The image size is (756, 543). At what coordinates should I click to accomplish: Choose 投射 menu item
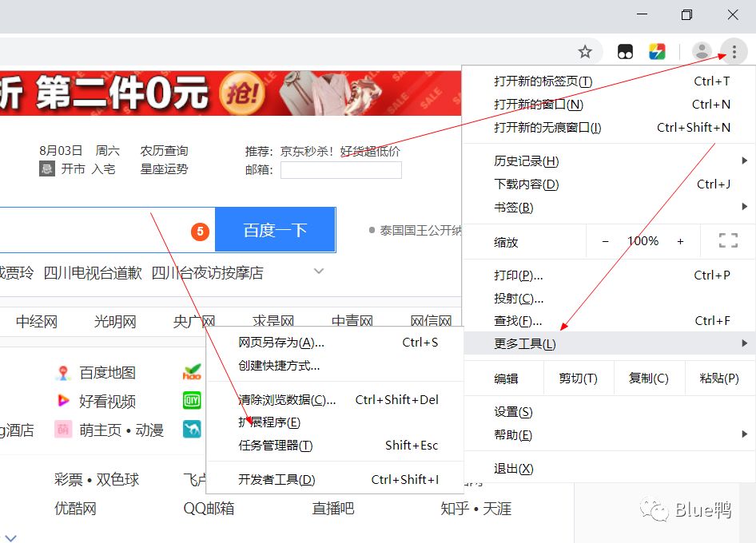pos(609,298)
